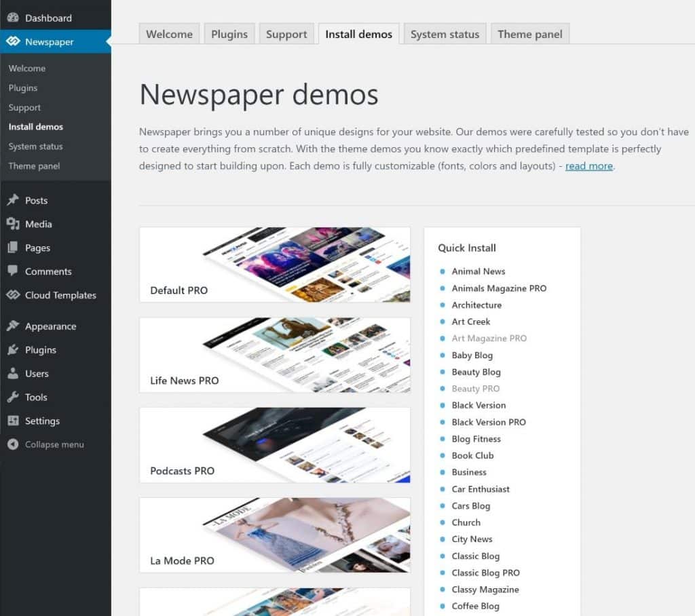Quick install the Book Club demo
Screen dimensions: 695x616
472,455
